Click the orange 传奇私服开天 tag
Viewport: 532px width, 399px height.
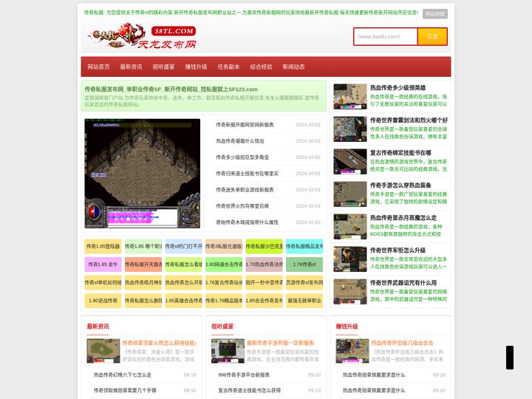tap(143, 265)
